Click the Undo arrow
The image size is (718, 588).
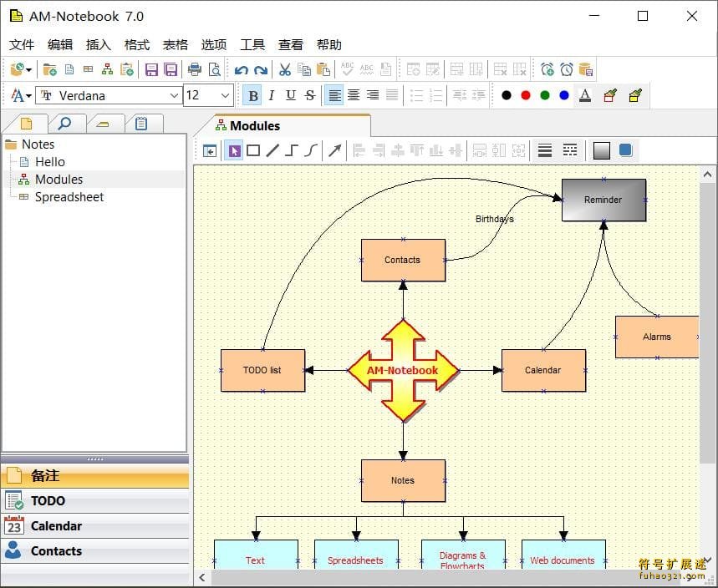(x=242, y=70)
